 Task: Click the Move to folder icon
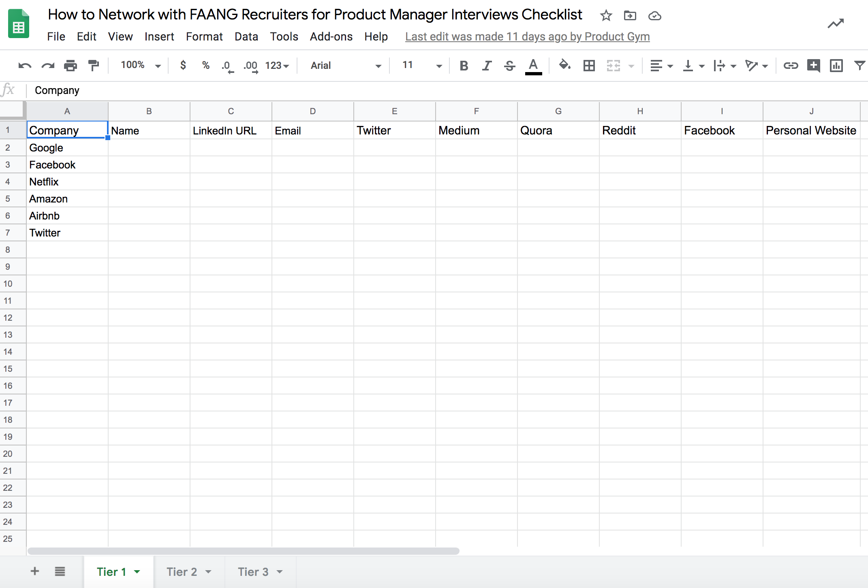630,16
